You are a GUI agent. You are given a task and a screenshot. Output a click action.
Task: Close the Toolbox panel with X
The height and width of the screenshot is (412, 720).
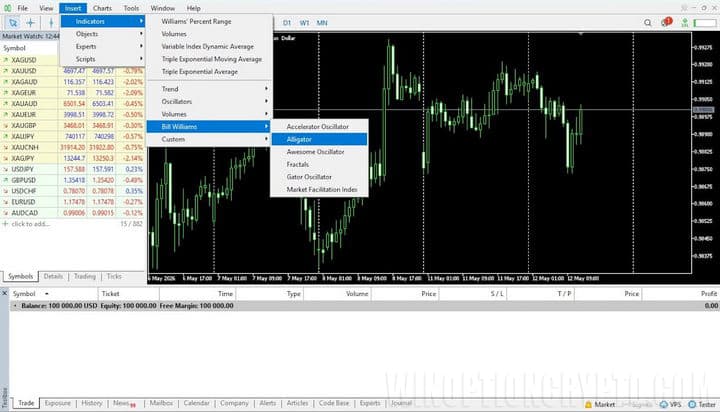pyautogui.click(x=5, y=293)
